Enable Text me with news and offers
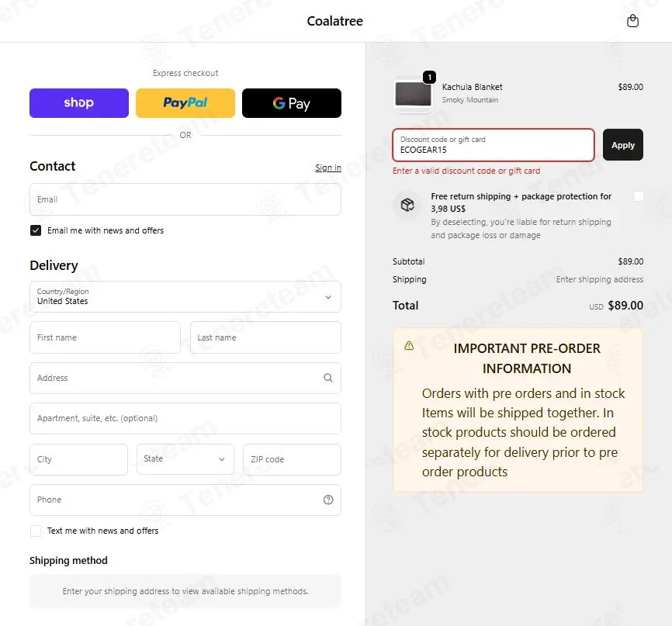672x626 pixels. click(x=36, y=531)
